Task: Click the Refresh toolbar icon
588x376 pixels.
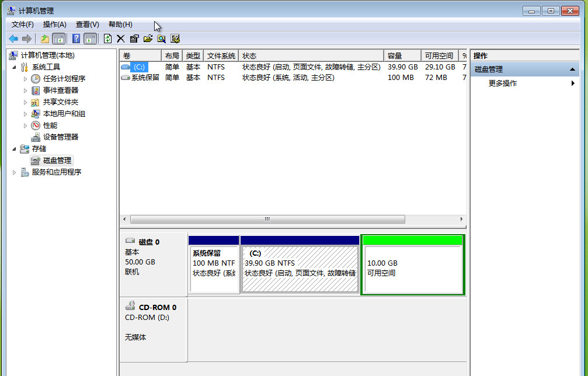Action: coord(107,39)
